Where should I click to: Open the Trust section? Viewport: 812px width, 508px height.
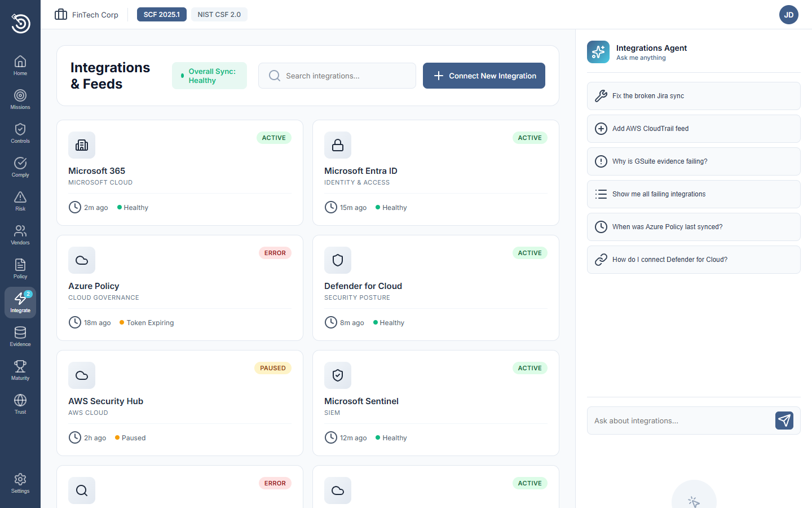pos(20,404)
